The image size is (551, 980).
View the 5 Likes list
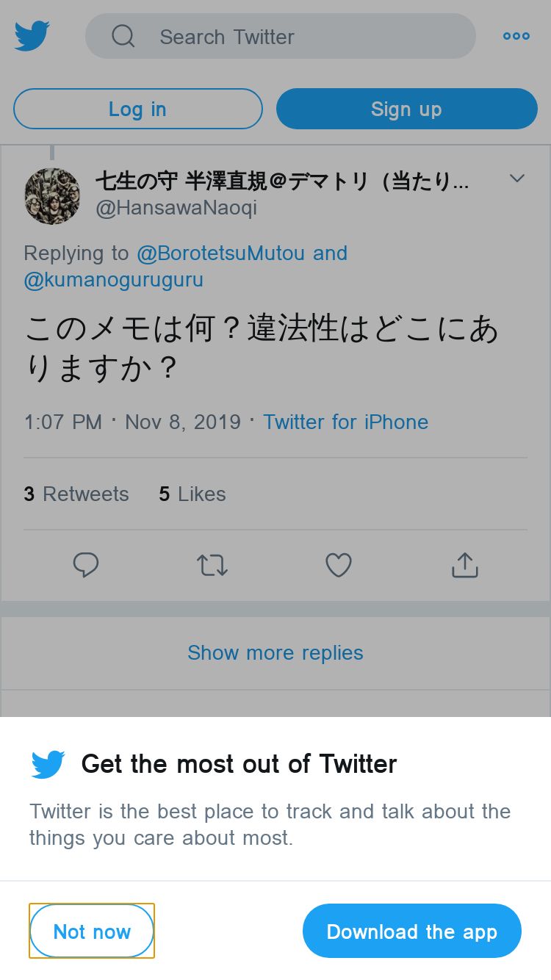coord(192,494)
